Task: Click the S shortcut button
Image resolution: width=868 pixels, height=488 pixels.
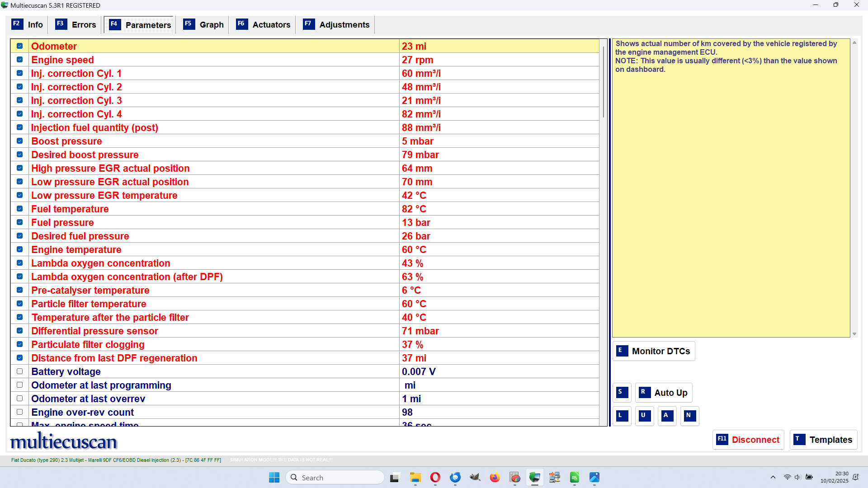Action: pos(622,392)
